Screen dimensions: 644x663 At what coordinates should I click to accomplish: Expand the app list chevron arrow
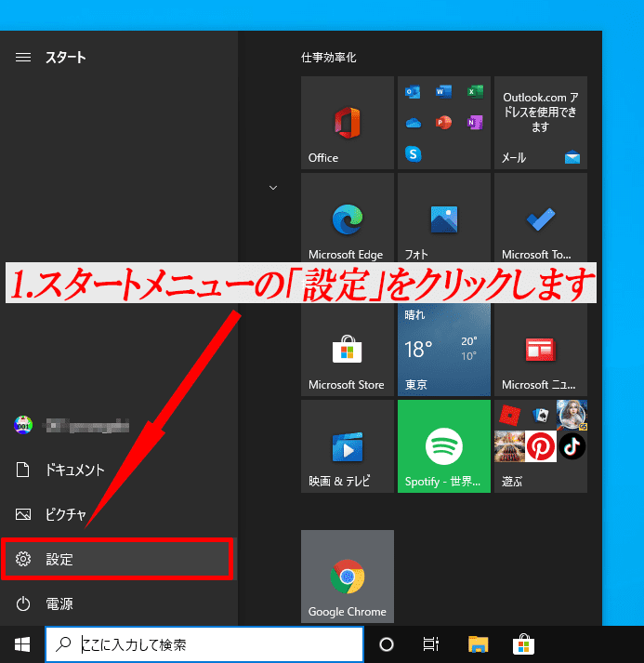point(273,188)
